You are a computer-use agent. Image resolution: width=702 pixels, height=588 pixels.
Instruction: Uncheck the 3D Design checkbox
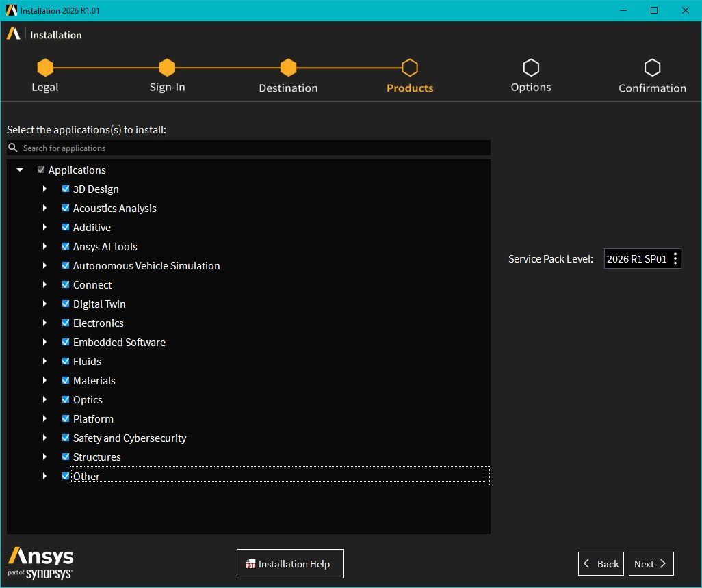(66, 189)
